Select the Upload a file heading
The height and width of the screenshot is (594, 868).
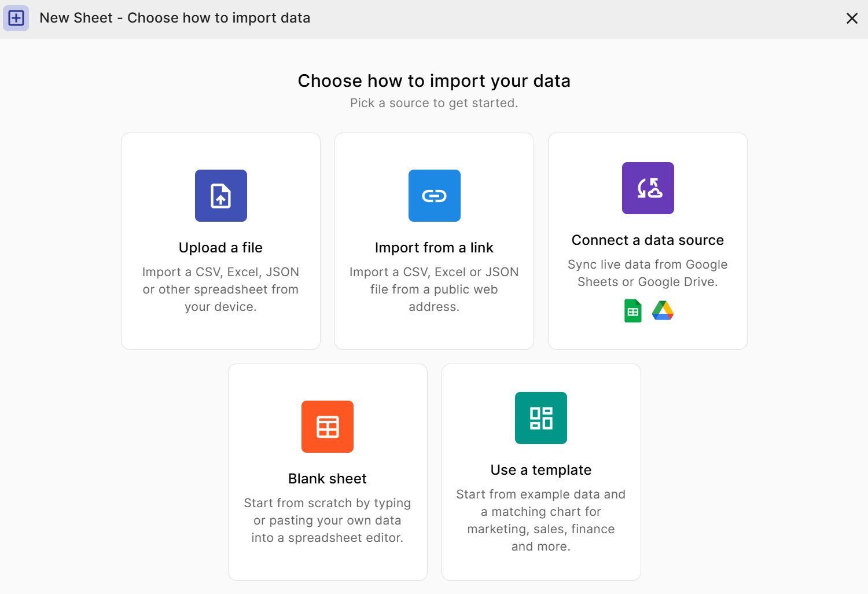click(x=220, y=248)
